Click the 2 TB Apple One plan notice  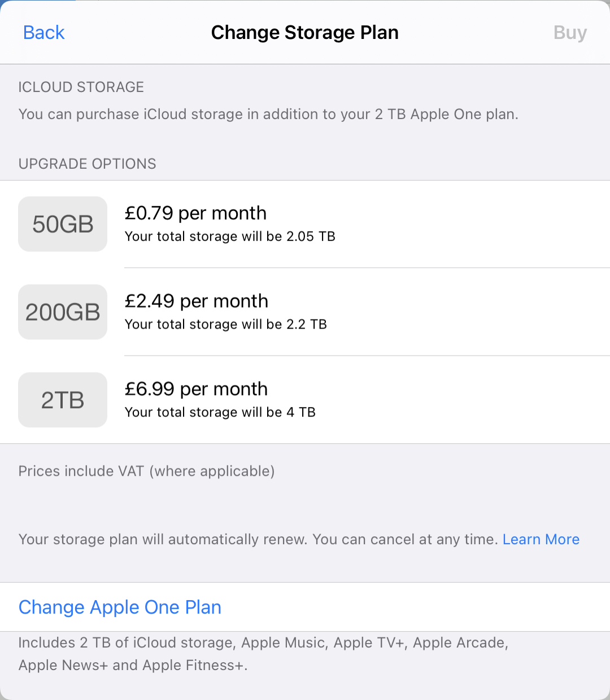pos(268,115)
